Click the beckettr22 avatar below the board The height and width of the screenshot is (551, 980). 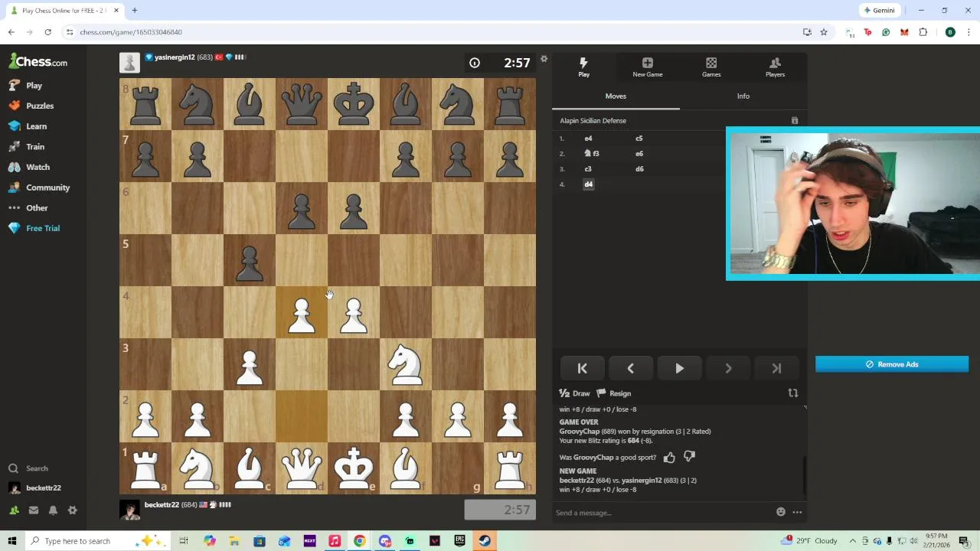pos(129,510)
